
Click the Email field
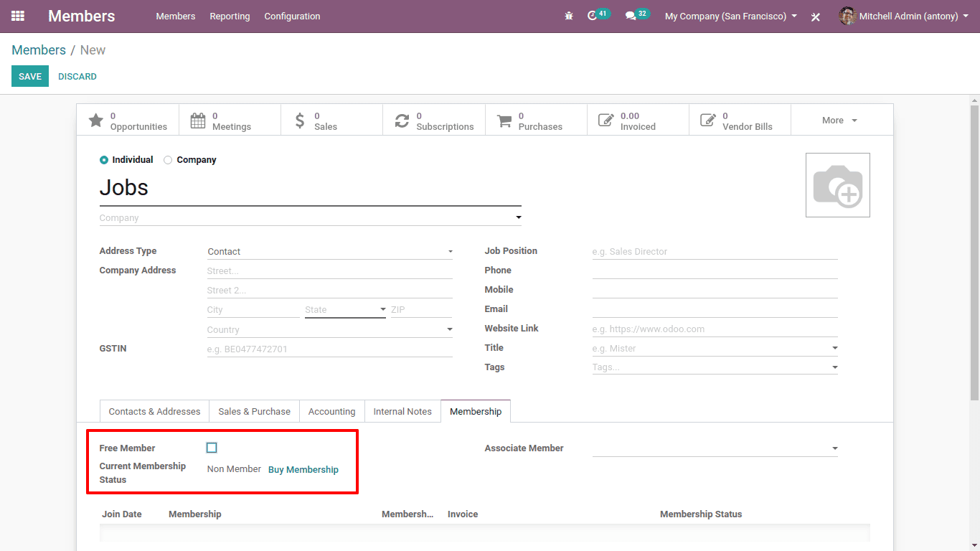(x=715, y=309)
